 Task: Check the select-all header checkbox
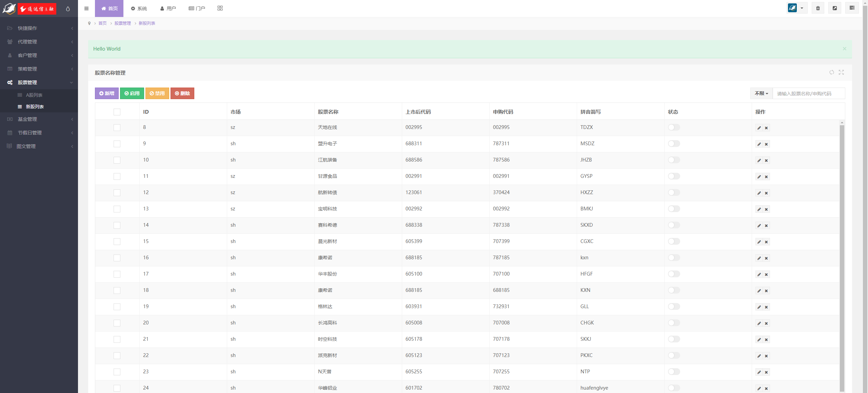pos(117,112)
